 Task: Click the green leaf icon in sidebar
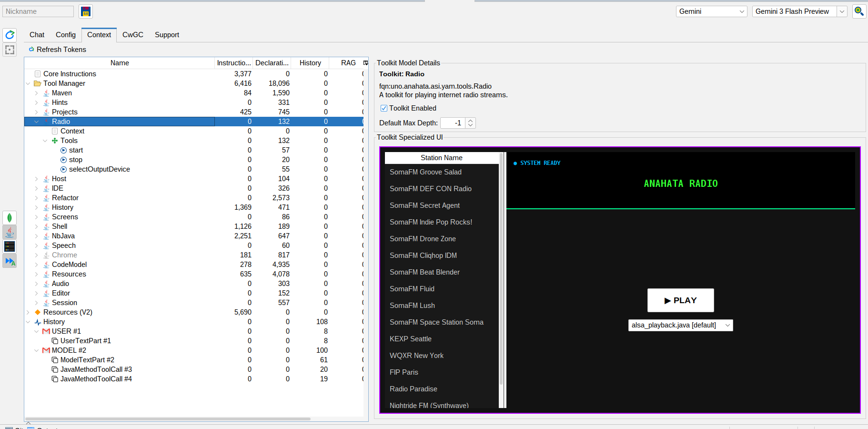pyautogui.click(x=10, y=218)
